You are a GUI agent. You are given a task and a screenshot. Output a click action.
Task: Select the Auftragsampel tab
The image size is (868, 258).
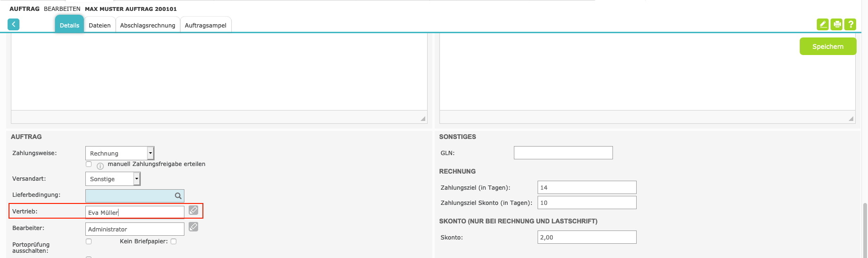pos(205,26)
